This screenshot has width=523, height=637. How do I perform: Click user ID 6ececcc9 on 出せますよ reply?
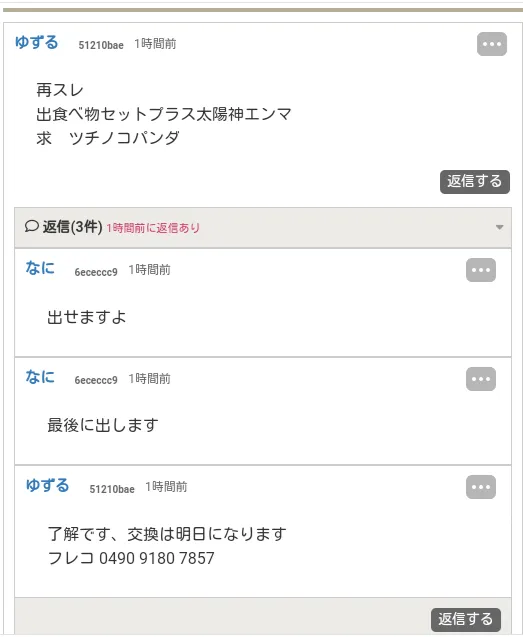click(x=96, y=272)
